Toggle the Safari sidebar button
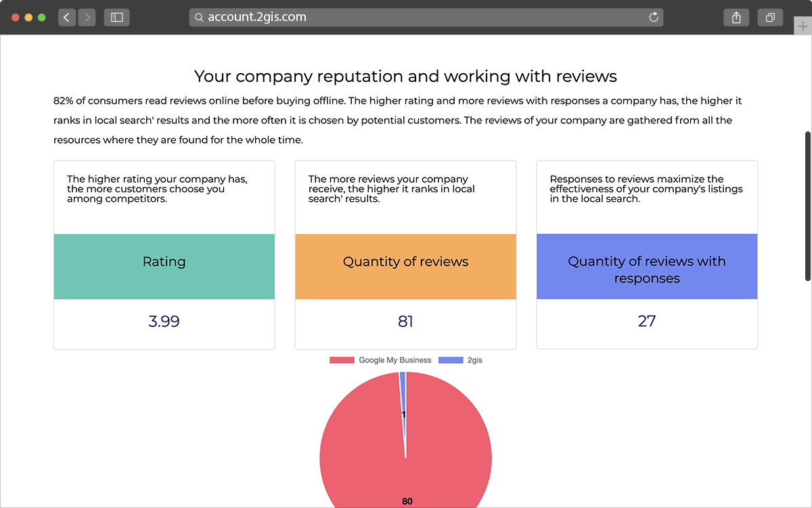Image resolution: width=812 pixels, height=508 pixels. click(x=117, y=18)
